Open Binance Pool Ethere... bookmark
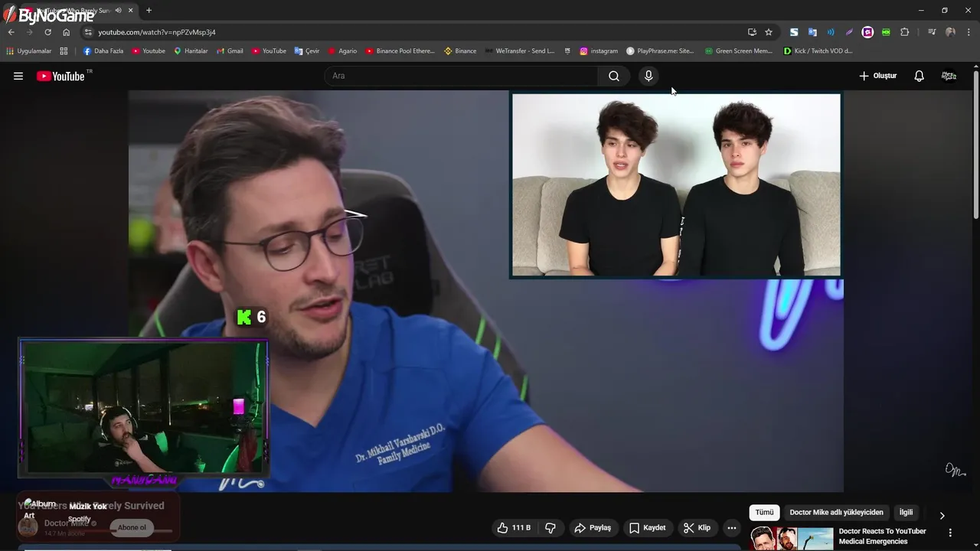This screenshot has width=980, height=551. pyautogui.click(x=400, y=51)
